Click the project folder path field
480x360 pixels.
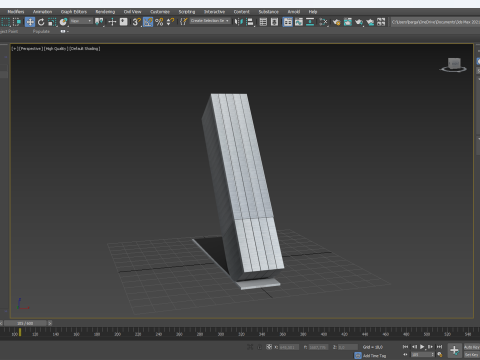pos(435,22)
